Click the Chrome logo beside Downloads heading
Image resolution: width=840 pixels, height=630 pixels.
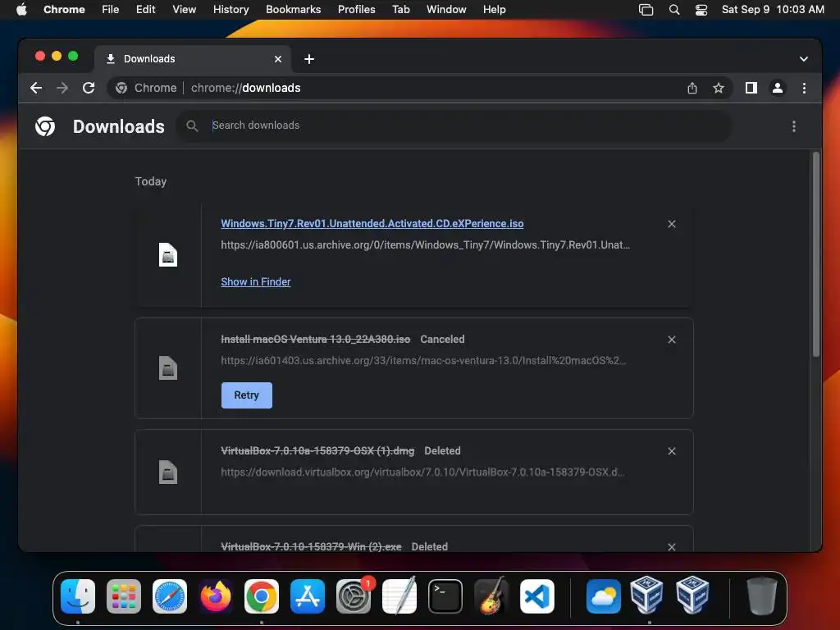pos(45,126)
